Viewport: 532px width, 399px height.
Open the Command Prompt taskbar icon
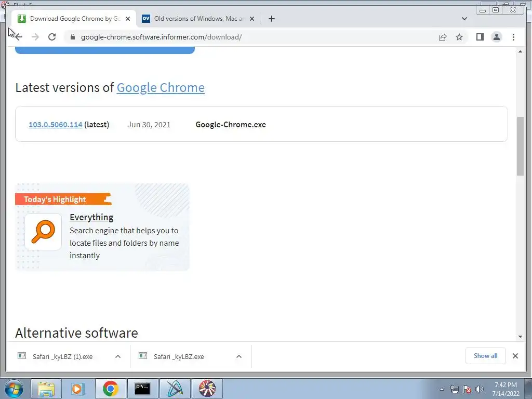pos(142,389)
